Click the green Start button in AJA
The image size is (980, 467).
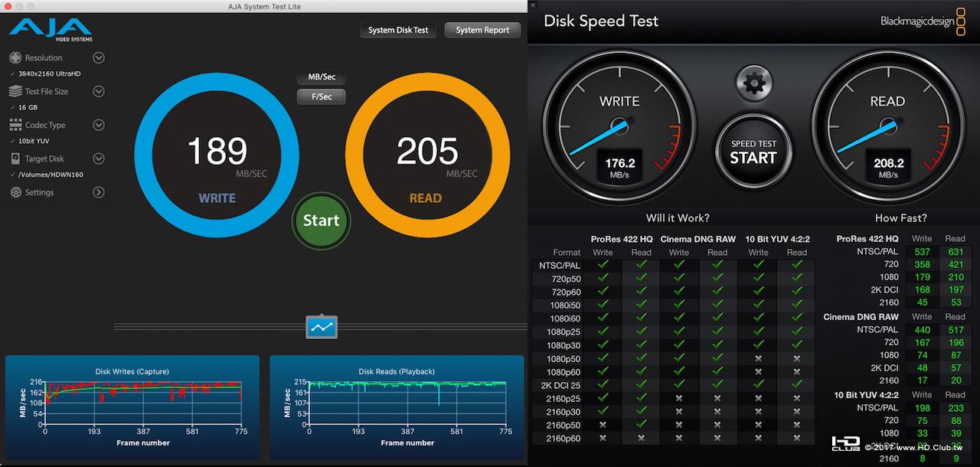coord(321,220)
